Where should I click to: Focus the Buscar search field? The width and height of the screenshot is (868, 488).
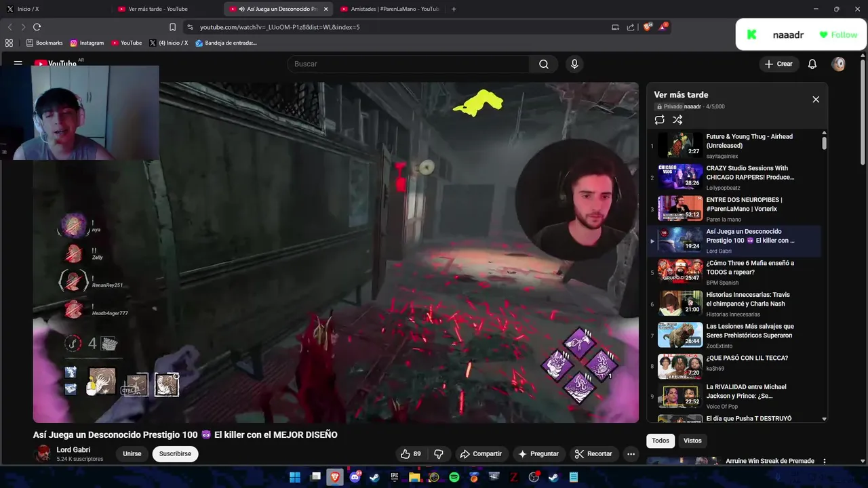click(408, 64)
